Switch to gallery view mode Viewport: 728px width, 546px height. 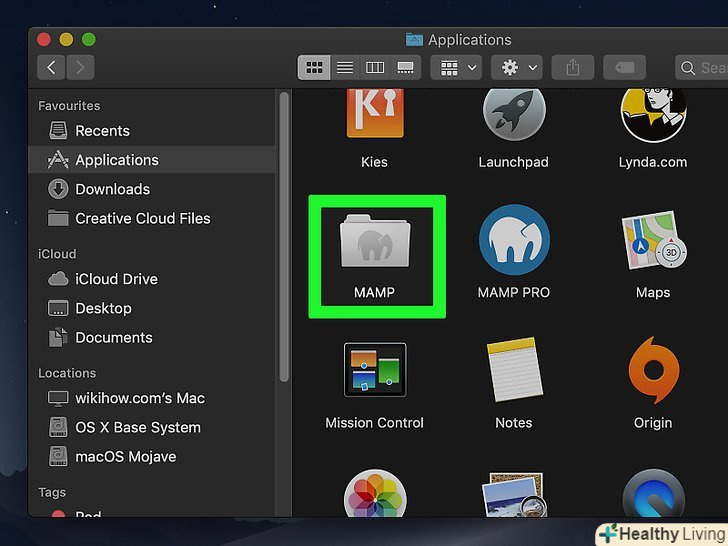coord(405,68)
